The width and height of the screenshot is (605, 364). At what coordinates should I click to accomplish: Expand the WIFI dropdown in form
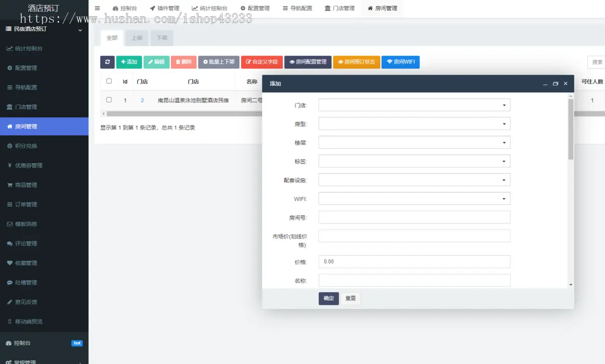(414, 199)
